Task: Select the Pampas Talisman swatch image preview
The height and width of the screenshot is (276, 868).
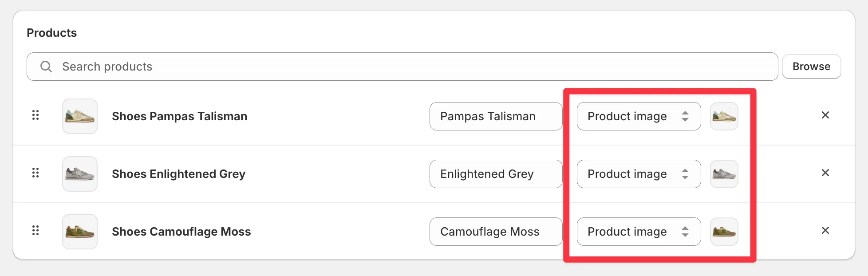Action: [x=724, y=116]
